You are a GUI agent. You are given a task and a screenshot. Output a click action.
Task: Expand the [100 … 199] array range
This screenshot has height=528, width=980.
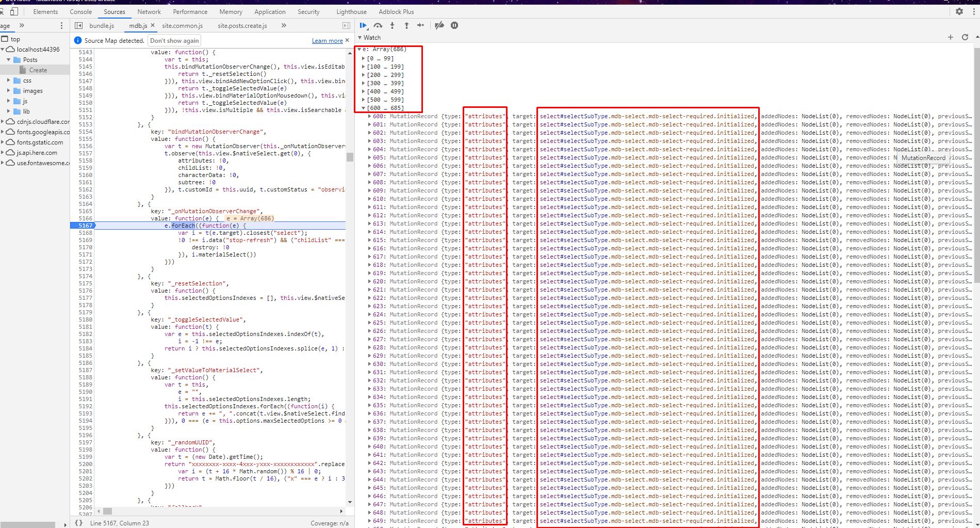(x=364, y=67)
